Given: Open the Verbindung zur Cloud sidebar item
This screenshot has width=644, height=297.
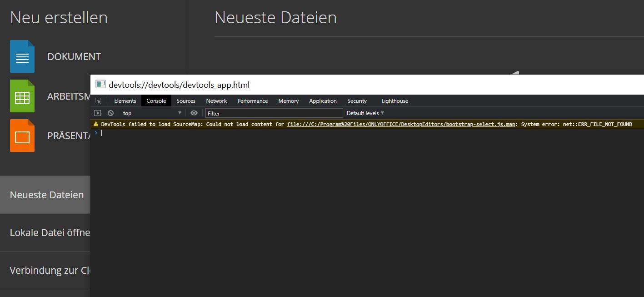Looking at the screenshot, I should [45, 270].
